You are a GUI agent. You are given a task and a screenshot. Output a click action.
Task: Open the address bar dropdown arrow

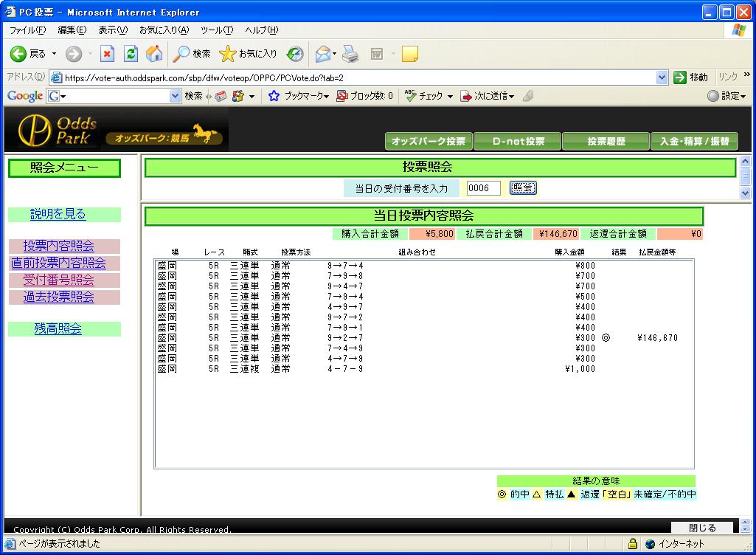coord(662,77)
